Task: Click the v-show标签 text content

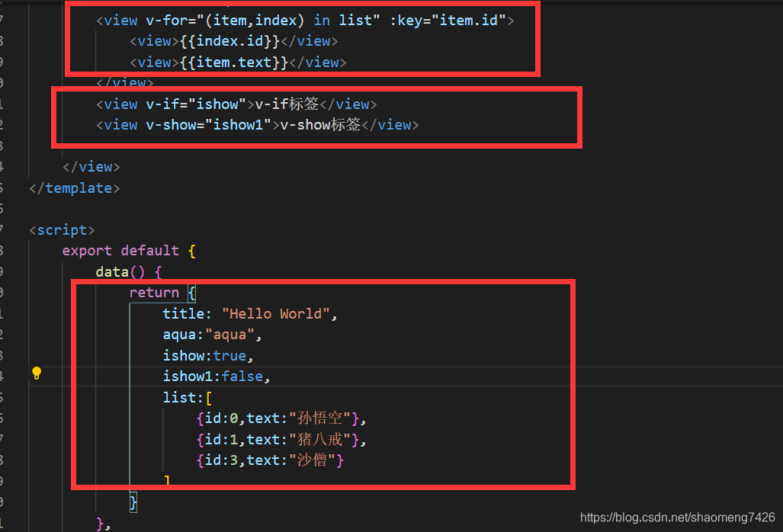Action: tap(320, 124)
